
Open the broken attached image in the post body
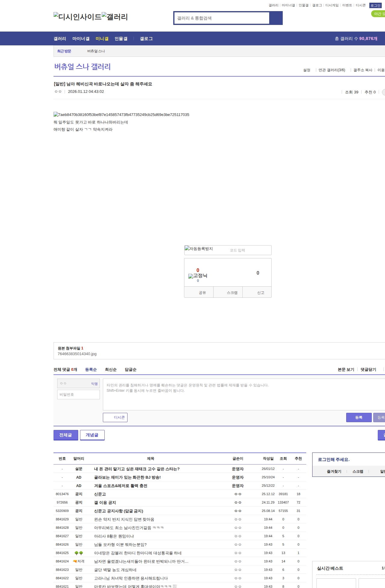pos(121,114)
